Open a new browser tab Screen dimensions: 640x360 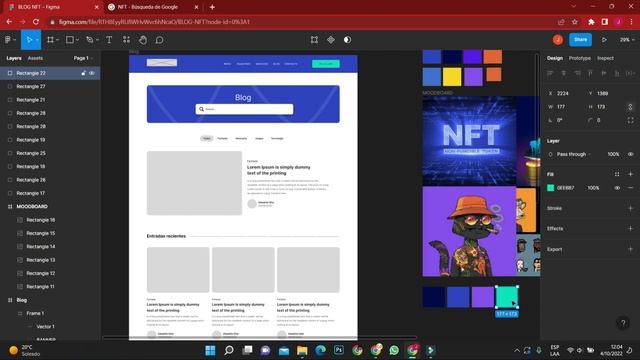(x=212, y=7)
